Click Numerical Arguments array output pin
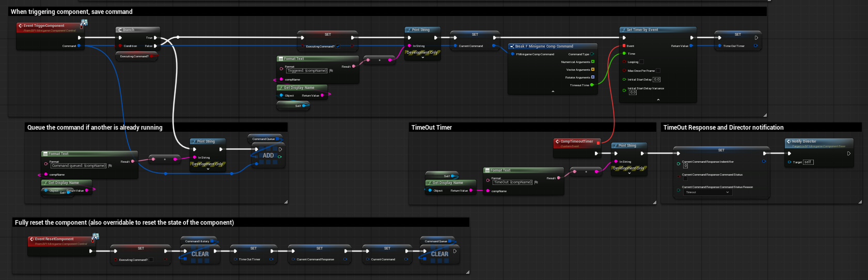This screenshot has height=280, width=868. click(x=592, y=62)
